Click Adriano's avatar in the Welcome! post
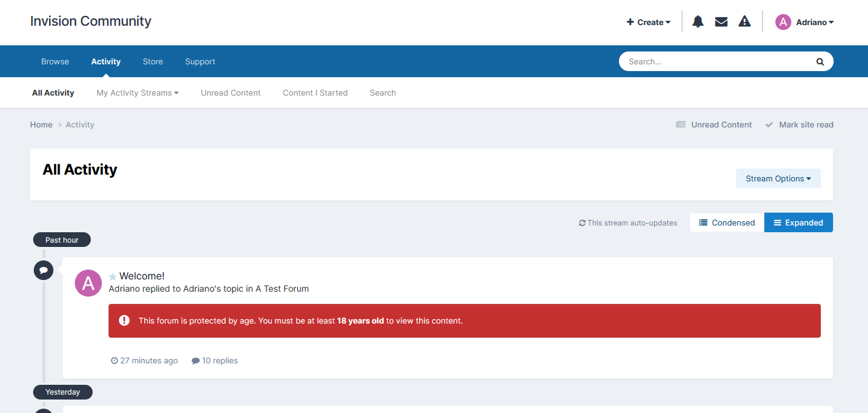 (x=88, y=283)
